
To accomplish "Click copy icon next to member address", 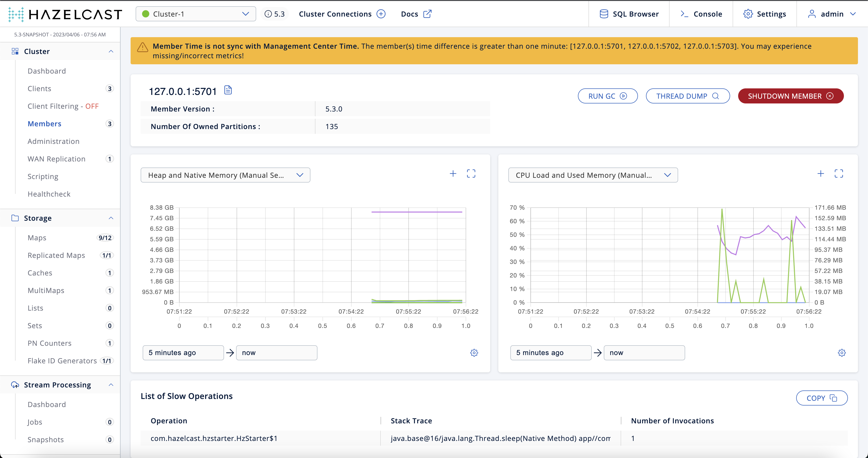I will coord(227,90).
